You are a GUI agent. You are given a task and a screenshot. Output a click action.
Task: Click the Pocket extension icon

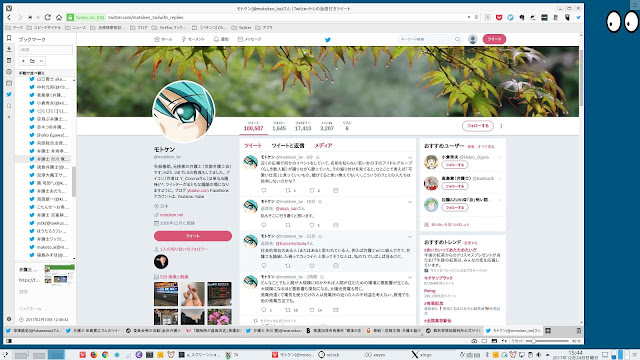[499, 17]
